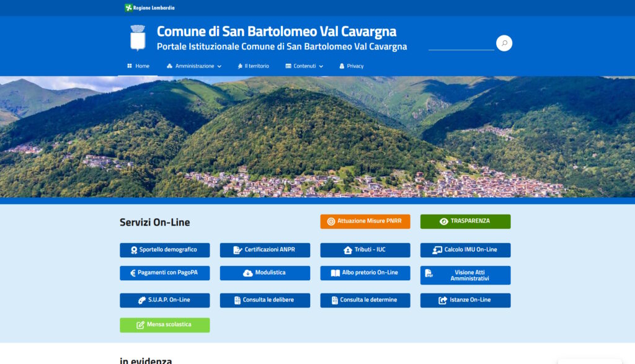Click the Comune di San Bartolomeo Val Cavargna title
635x364 pixels.
pyautogui.click(x=277, y=31)
